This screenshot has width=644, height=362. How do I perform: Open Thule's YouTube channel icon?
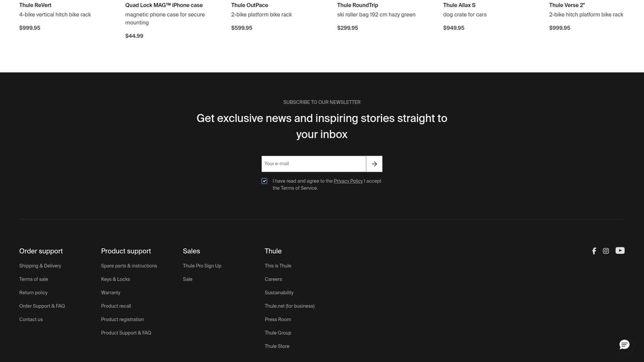point(620,250)
